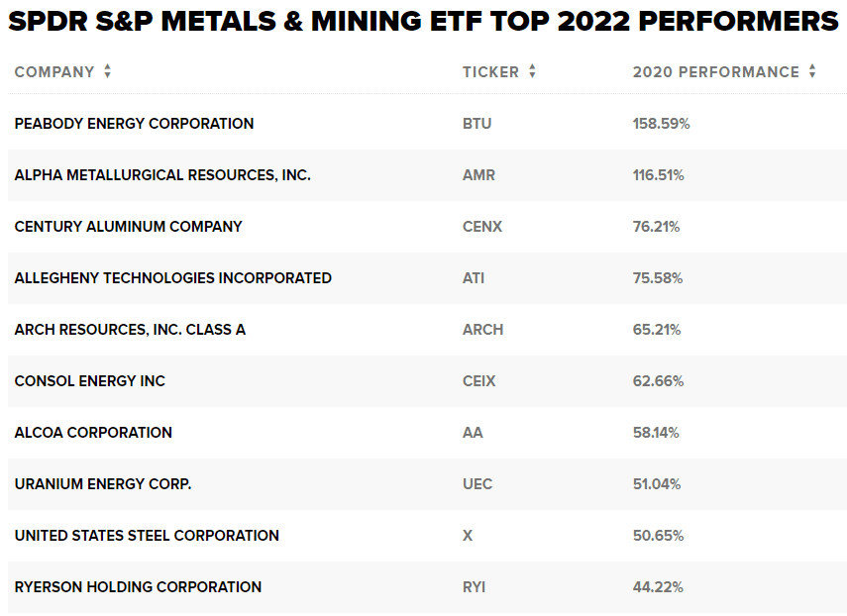This screenshot has height=616, width=847.
Task: Click the Company column sort arrows icon
Action: coord(107,72)
